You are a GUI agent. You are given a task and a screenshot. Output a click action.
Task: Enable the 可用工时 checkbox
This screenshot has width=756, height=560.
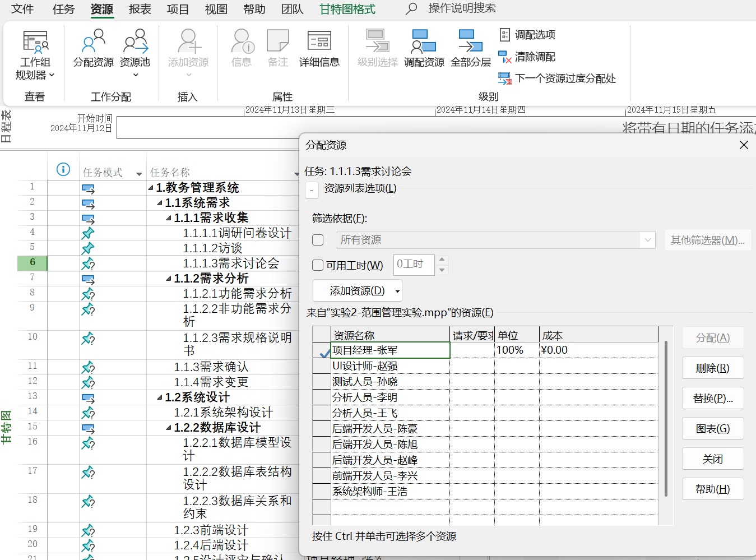[x=318, y=265]
